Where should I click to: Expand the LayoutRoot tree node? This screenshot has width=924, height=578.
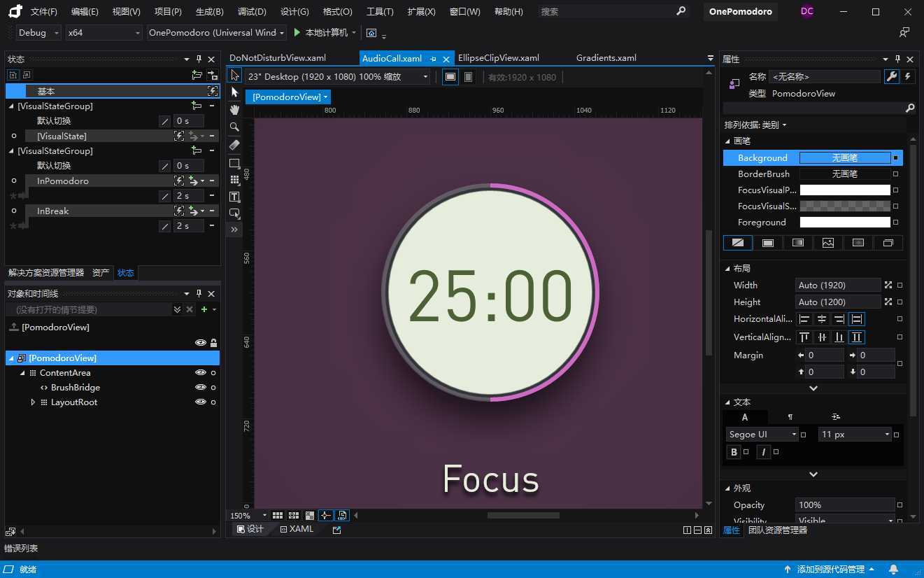tap(33, 402)
